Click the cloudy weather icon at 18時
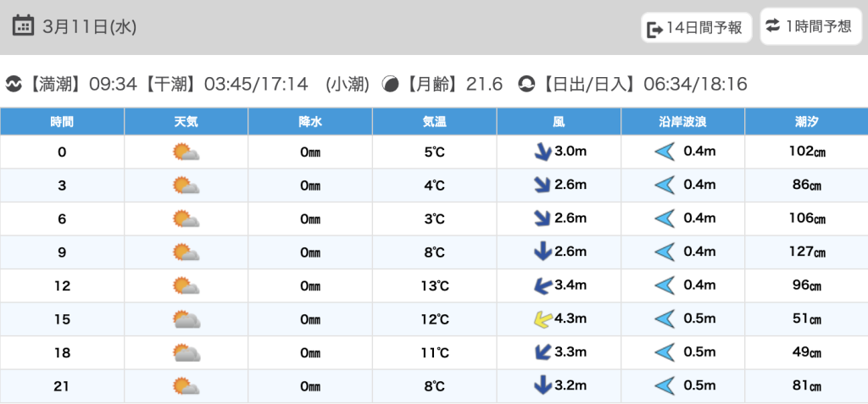 click(x=186, y=353)
